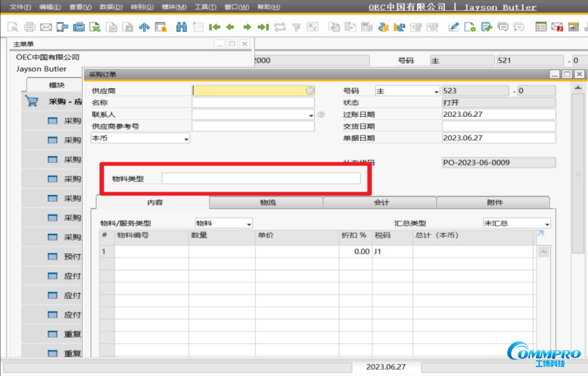Click the 交货日期 input field

499,126
